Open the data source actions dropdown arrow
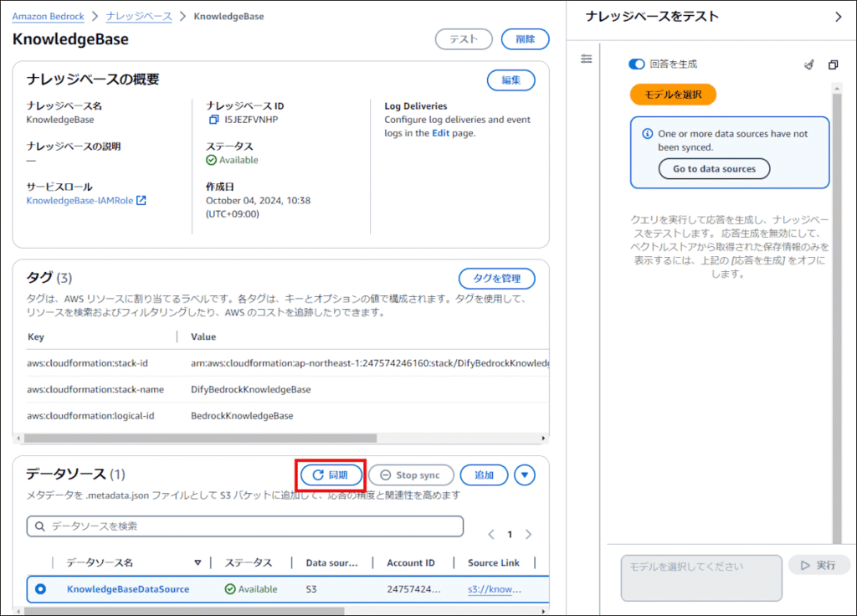Screen dimensions: 857x616 pyautogui.click(x=525, y=475)
